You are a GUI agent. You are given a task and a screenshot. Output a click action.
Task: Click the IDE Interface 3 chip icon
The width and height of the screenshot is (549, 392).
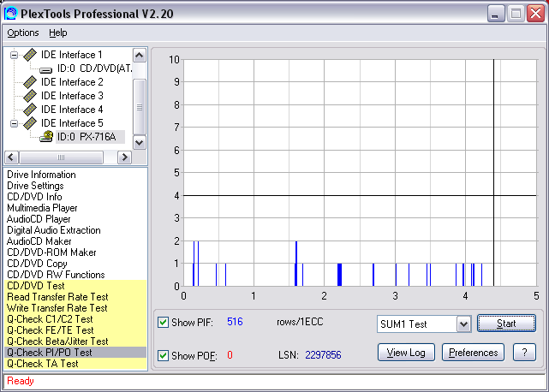[30, 96]
